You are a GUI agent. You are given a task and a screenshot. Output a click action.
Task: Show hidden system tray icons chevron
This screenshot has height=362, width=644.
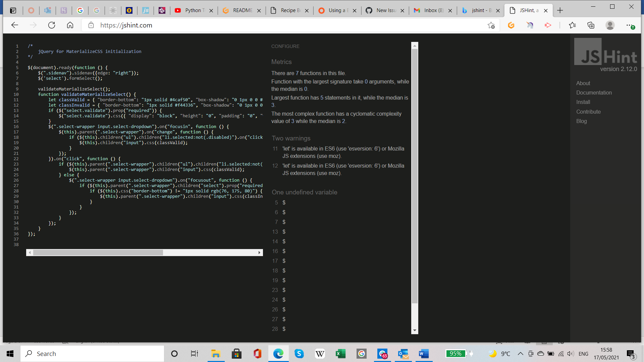click(x=520, y=354)
